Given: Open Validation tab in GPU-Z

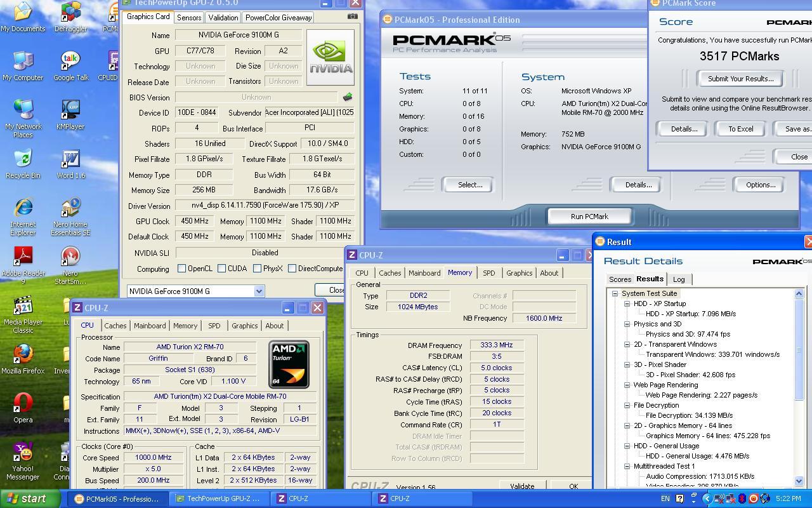Looking at the screenshot, I should tap(223, 18).
